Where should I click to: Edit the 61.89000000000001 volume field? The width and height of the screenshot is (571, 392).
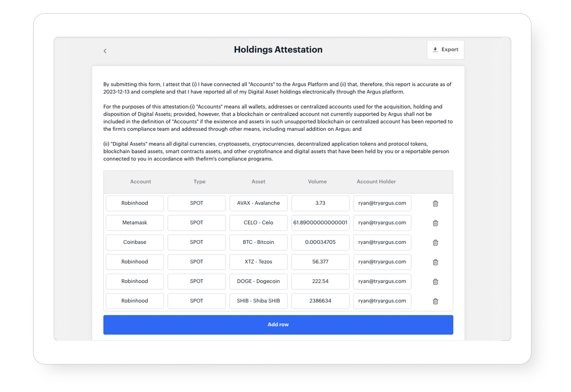(x=320, y=223)
